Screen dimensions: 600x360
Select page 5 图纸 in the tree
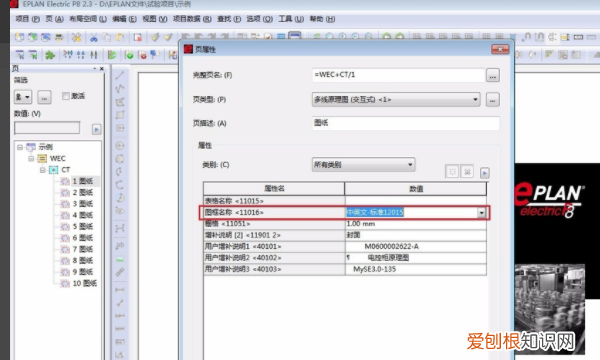(x=83, y=226)
